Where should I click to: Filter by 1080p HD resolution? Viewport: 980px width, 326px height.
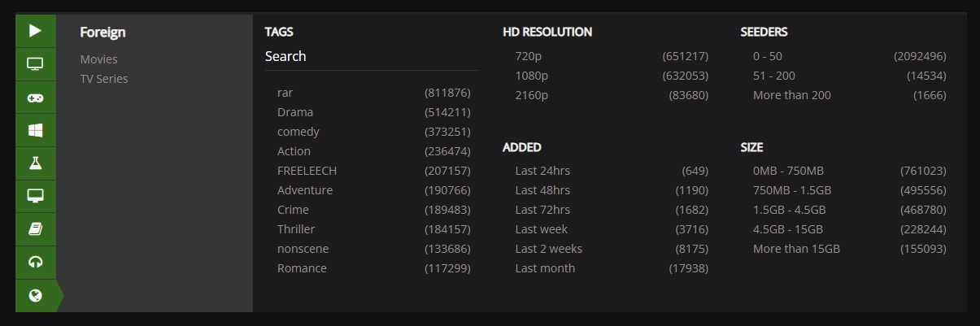click(x=532, y=76)
